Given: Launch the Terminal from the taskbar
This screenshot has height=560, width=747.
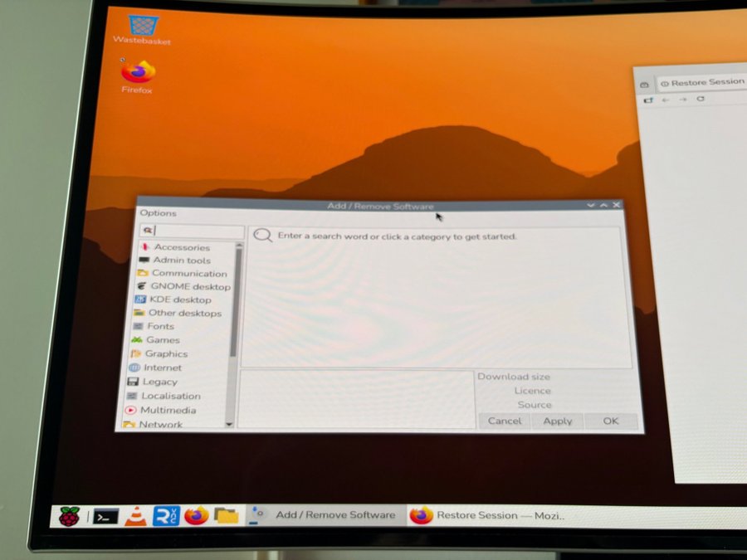Looking at the screenshot, I should [x=105, y=517].
